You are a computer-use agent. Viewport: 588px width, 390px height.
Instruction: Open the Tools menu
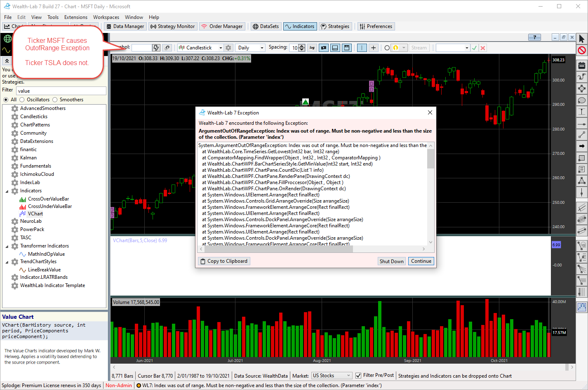53,17
